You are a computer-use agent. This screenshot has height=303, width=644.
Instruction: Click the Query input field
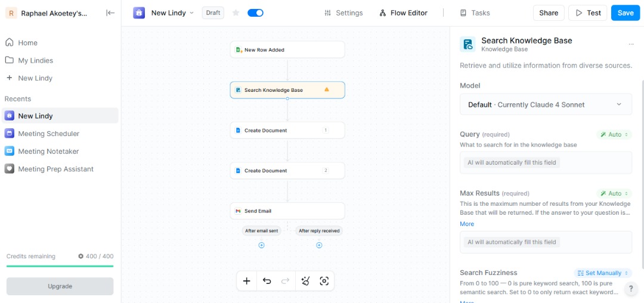point(546,163)
